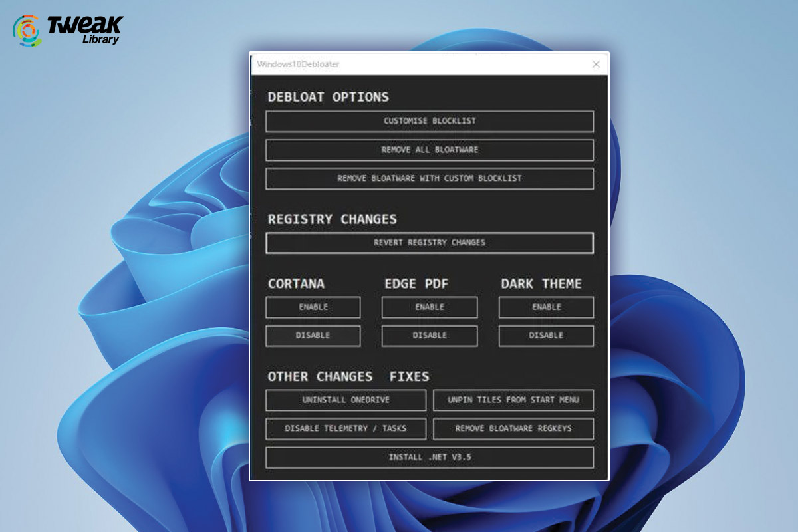Enable Cortana
The height and width of the screenshot is (532, 798).
click(x=313, y=307)
